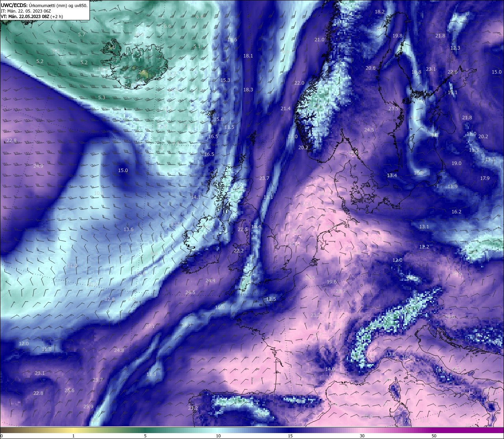Click the map value "22.0"
Viewport: 504px width, 439px height.
(x=299, y=83)
